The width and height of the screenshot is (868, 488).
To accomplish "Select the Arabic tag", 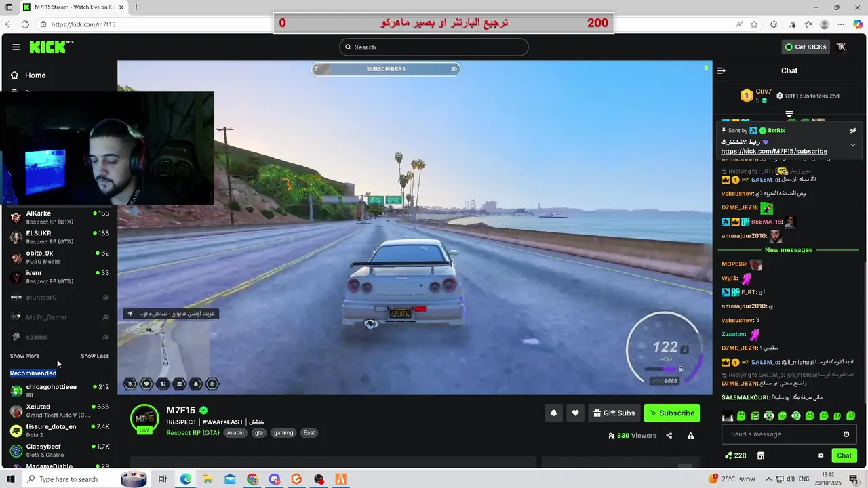I will tap(235, 432).
